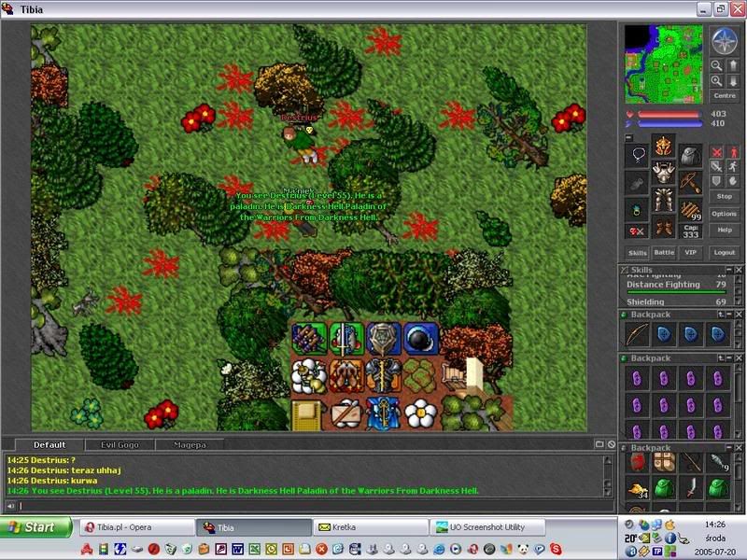The height and width of the screenshot is (560, 747).
Task: Open the Evil Gogo chat tab
Action: [x=120, y=445]
